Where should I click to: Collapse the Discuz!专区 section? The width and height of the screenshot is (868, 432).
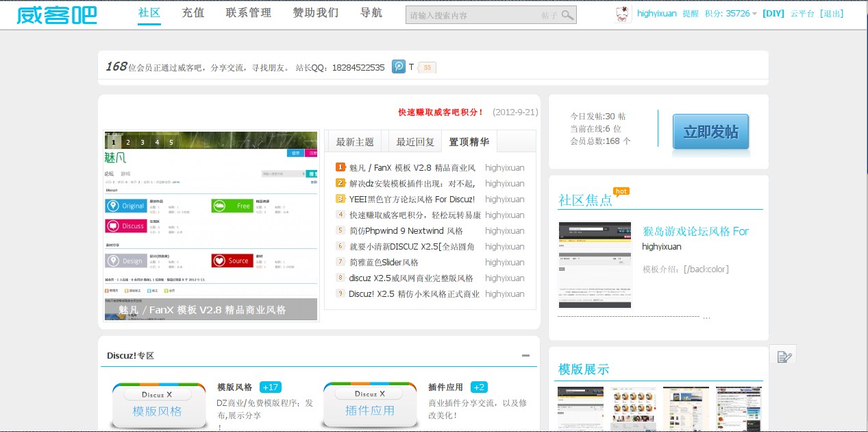click(x=525, y=356)
